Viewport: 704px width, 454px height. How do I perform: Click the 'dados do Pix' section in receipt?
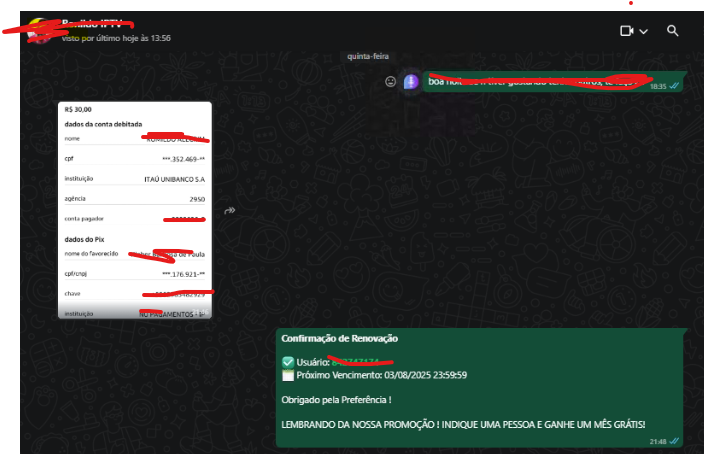coord(86,240)
